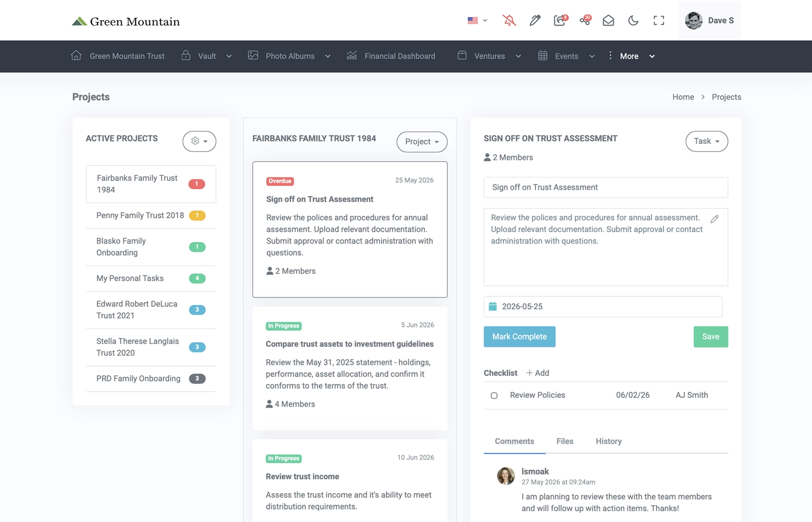
Task: Open Sign off on Trust Assessment card
Action: click(350, 229)
